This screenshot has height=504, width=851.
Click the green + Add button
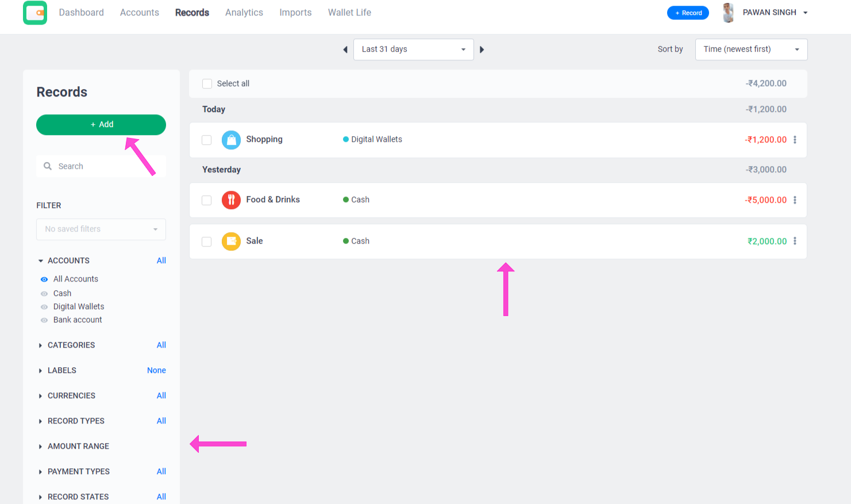click(x=101, y=125)
